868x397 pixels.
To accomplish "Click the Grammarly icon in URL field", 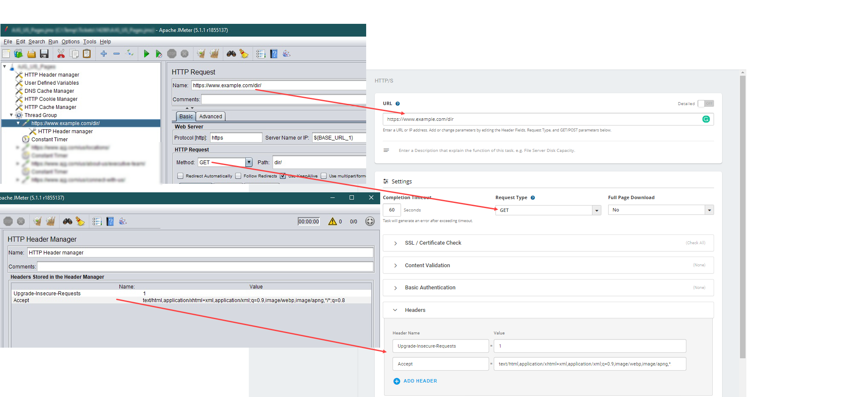I will pos(706,119).
